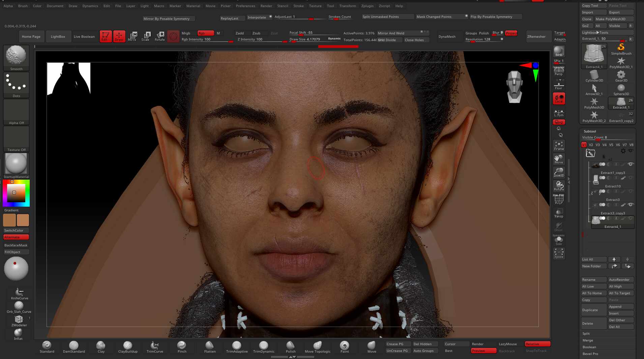Toggle Local transformations button
644x359 pixels.
coord(559,99)
